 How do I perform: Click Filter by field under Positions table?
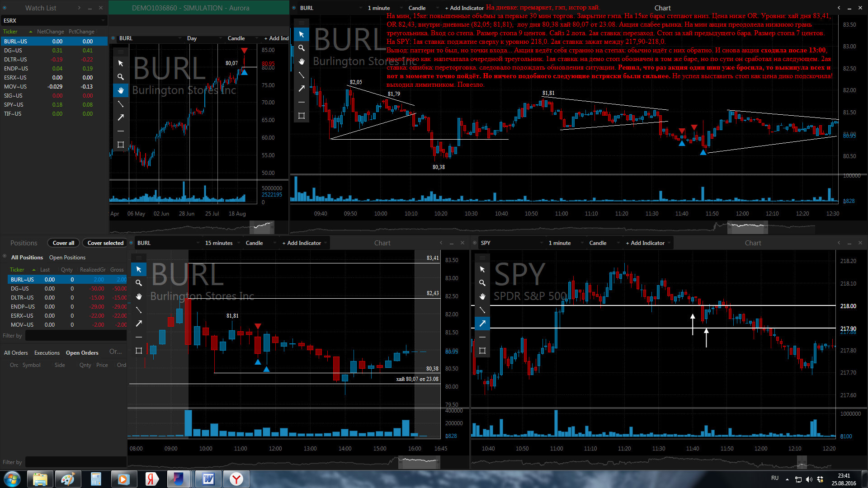[75, 336]
